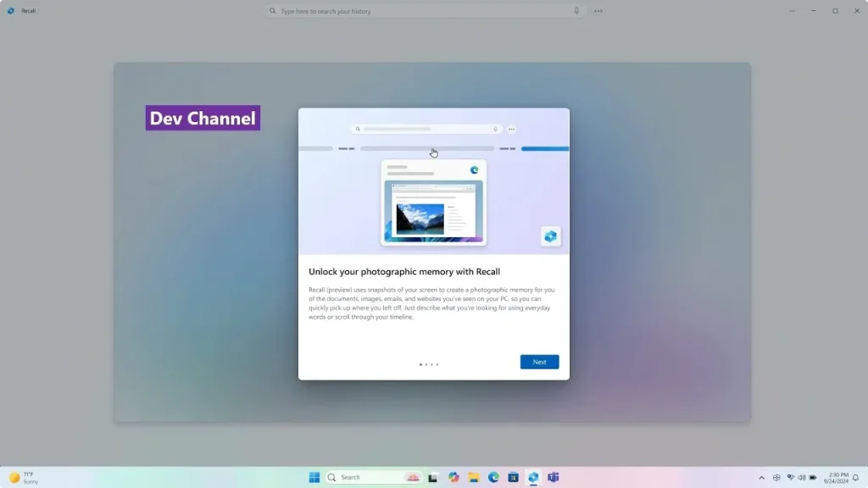
Task: Click the Recall illustration image in the dialog
Action: 433,181
